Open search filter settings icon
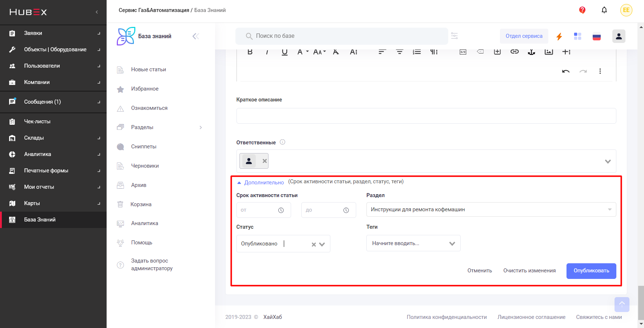This screenshot has height=328, width=644. click(454, 36)
